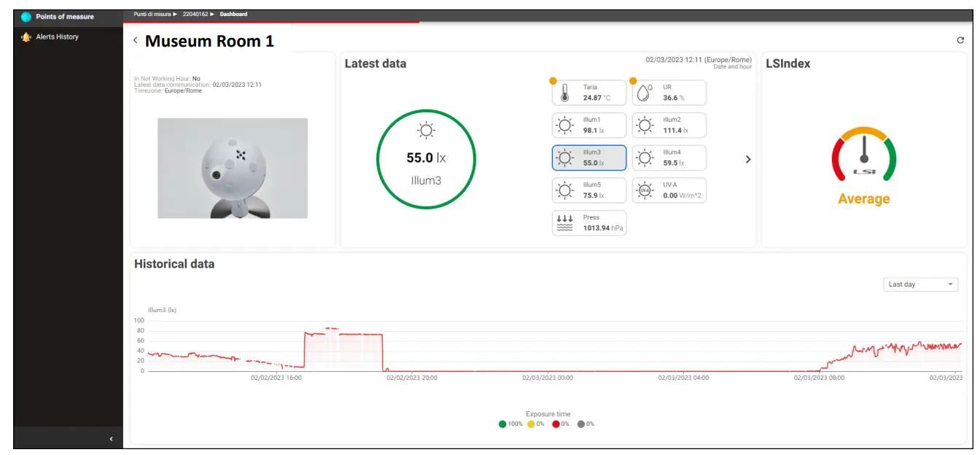
Task: Click the UV-A icon in its tile
Action: coord(645,190)
